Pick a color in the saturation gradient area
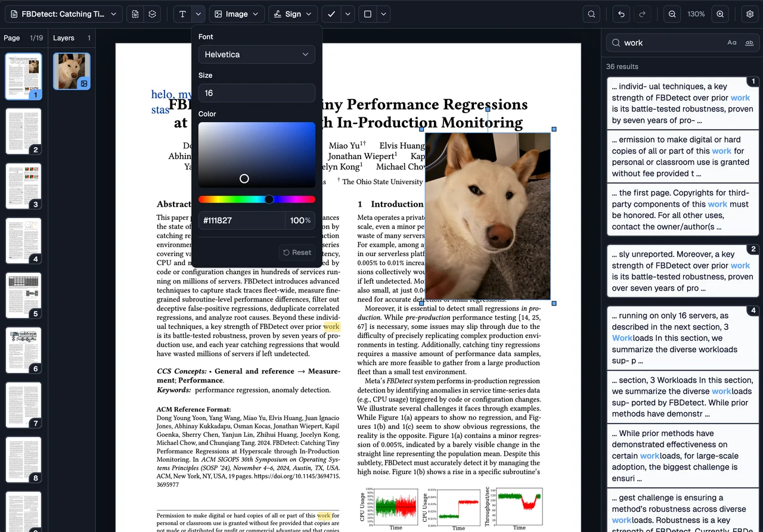The width and height of the screenshot is (763, 532). tap(256, 155)
